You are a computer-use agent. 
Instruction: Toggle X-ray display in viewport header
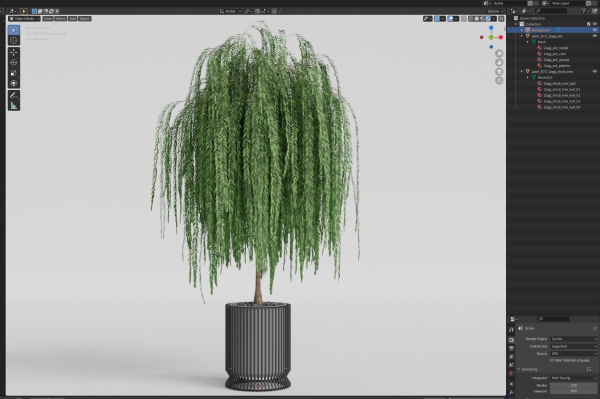464,19
